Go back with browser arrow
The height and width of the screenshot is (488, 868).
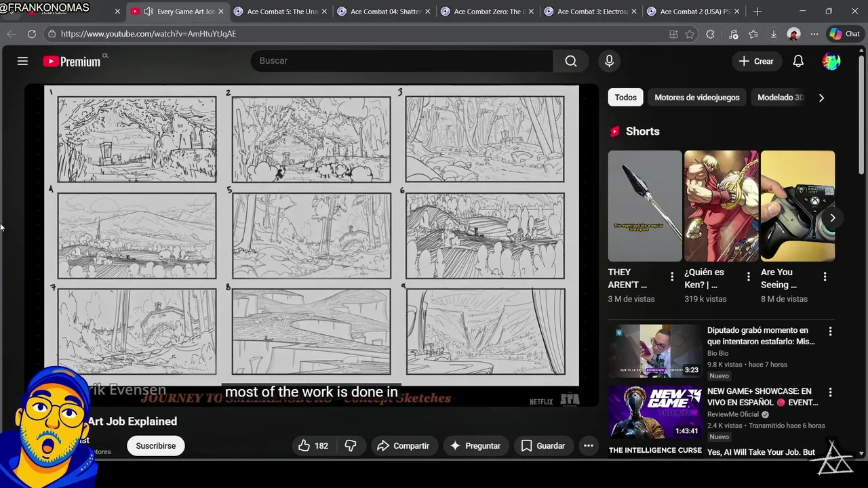point(12,34)
